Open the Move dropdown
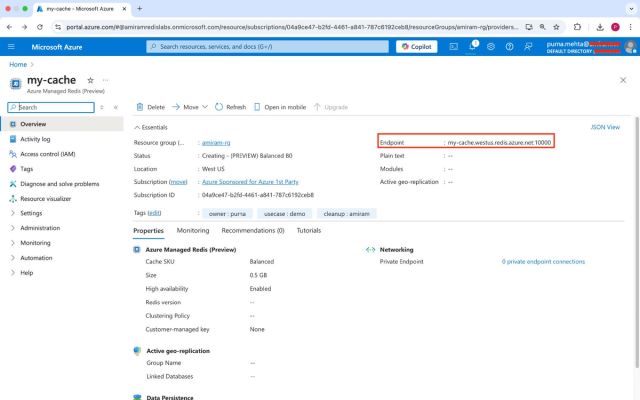Image resolution: width=640 pixels, height=400 pixels. click(x=190, y=107)
